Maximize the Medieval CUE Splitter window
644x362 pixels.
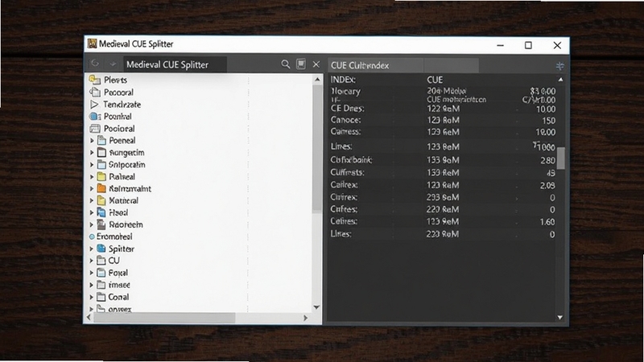click(x=528, y=45)
